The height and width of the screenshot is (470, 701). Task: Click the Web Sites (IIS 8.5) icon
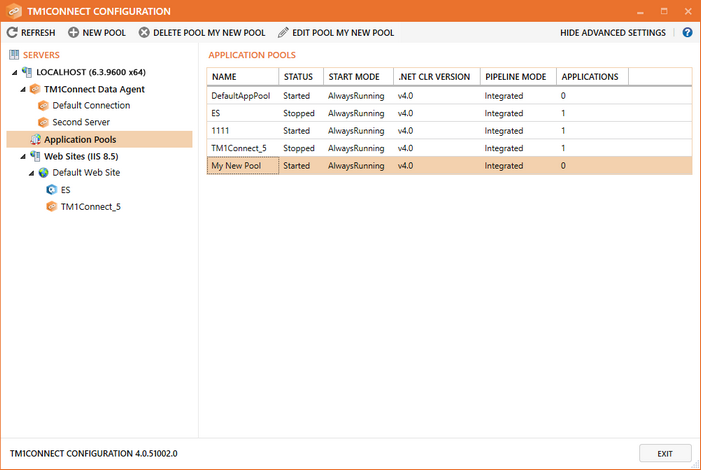coord(35,156)
